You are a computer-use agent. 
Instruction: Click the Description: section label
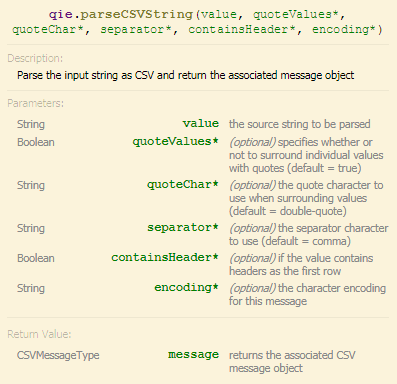35,58
